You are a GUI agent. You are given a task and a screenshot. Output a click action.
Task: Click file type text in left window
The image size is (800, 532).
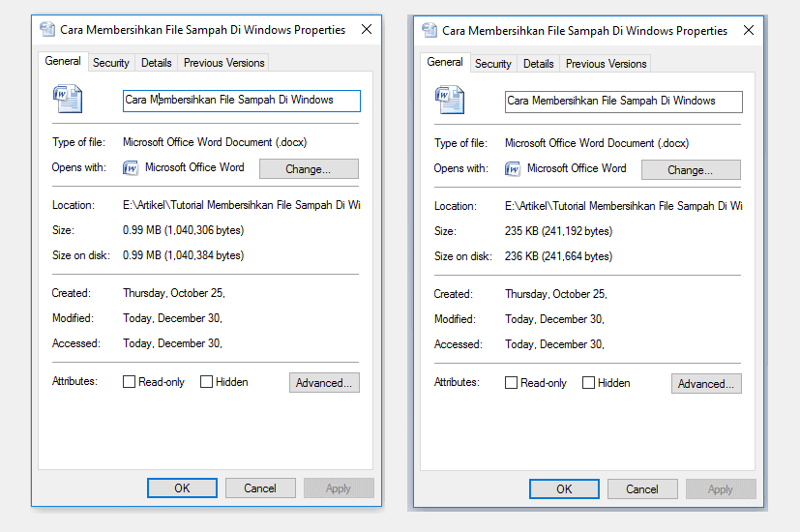tap(215, 142)
